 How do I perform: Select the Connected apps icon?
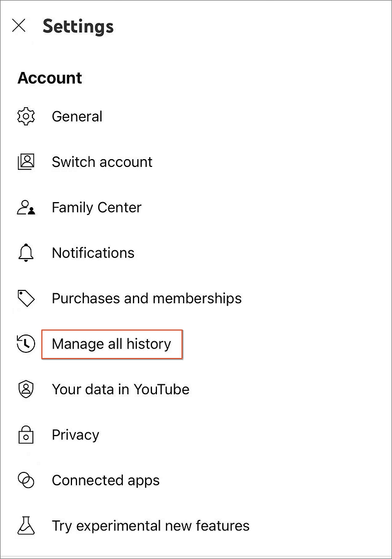(26, 480)
